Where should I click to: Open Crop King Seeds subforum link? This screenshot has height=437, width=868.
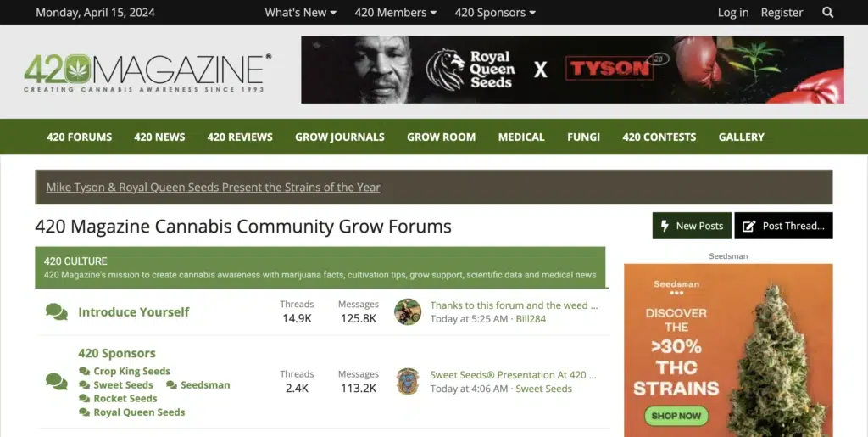(x=131, y=371)
